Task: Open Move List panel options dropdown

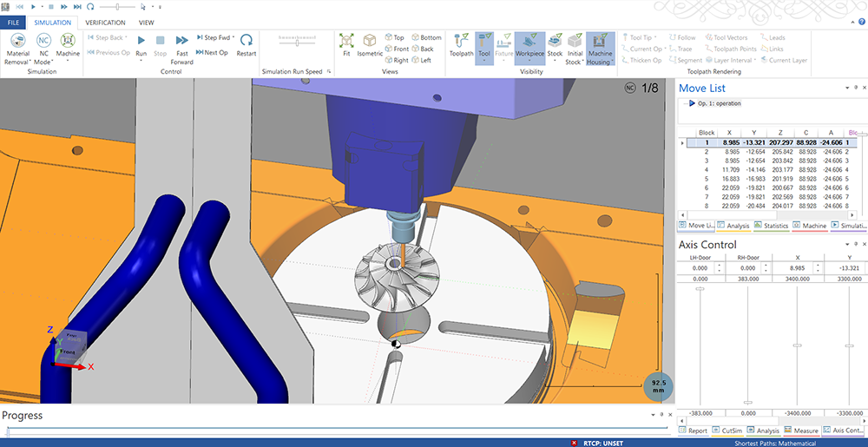Action: pyautogui.click(x=847, y=88)
